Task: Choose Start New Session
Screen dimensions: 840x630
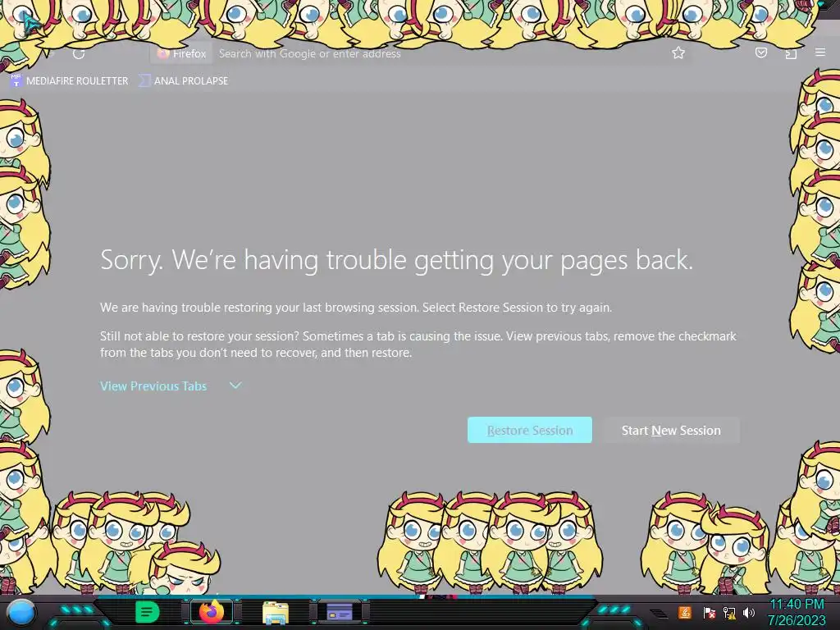Action: click(671, 430)
